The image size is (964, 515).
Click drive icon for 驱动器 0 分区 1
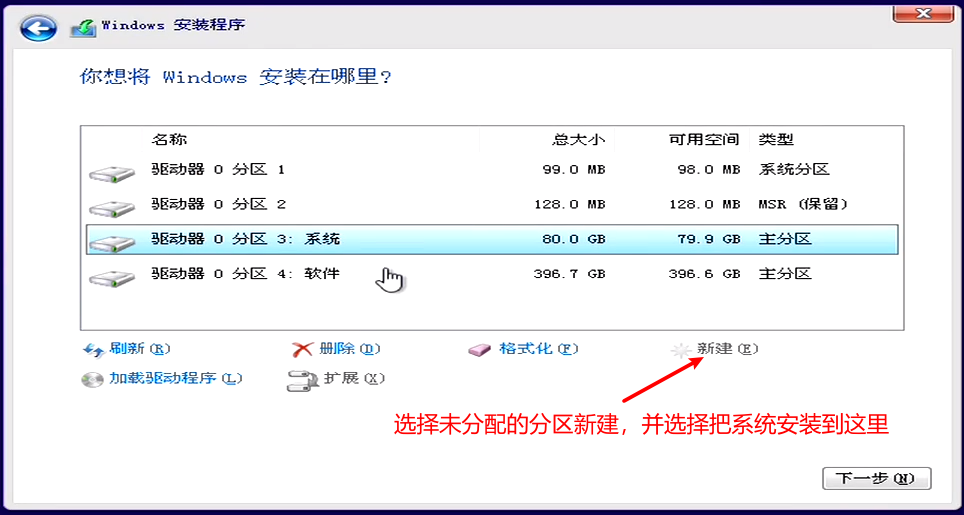[111, 175]
